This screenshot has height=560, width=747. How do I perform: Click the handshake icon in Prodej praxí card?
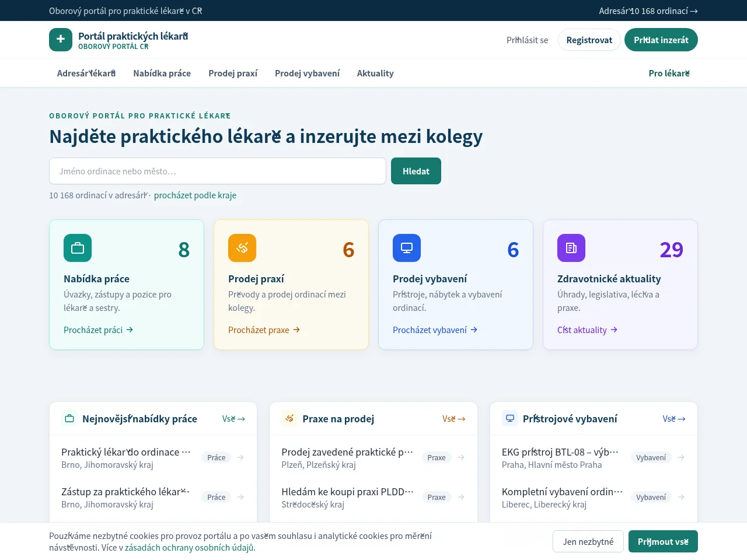click(x=242, y=248)
